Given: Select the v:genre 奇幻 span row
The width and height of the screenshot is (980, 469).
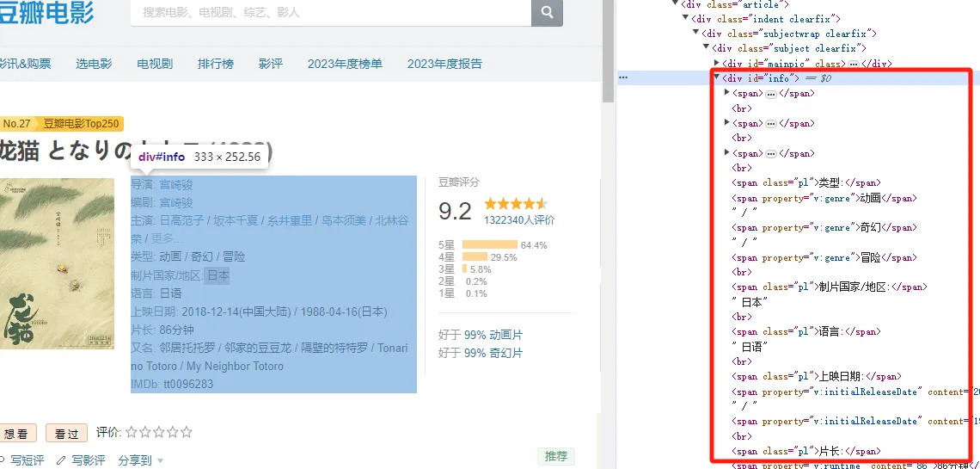Looking at the screenshot, I should coord(824,228).
